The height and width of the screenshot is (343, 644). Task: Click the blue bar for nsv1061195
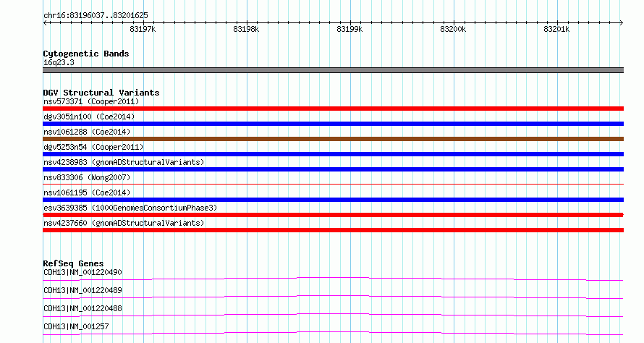click(333, 200)
